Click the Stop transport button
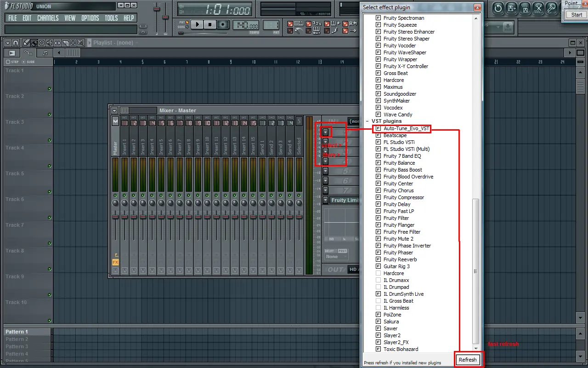Screen dimensions: 588x368 [x=210, y=24]
